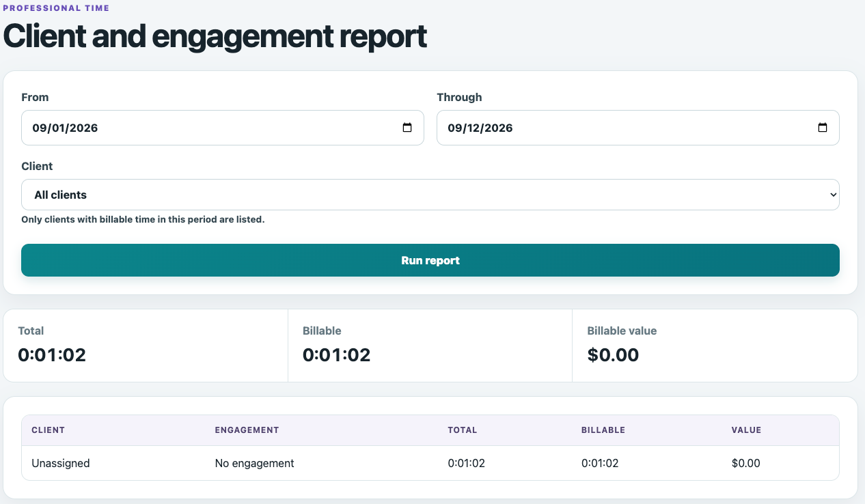Click the Through date field showing 09/12/2026
This screenshot has height=504, width=865.
[638, 128]
